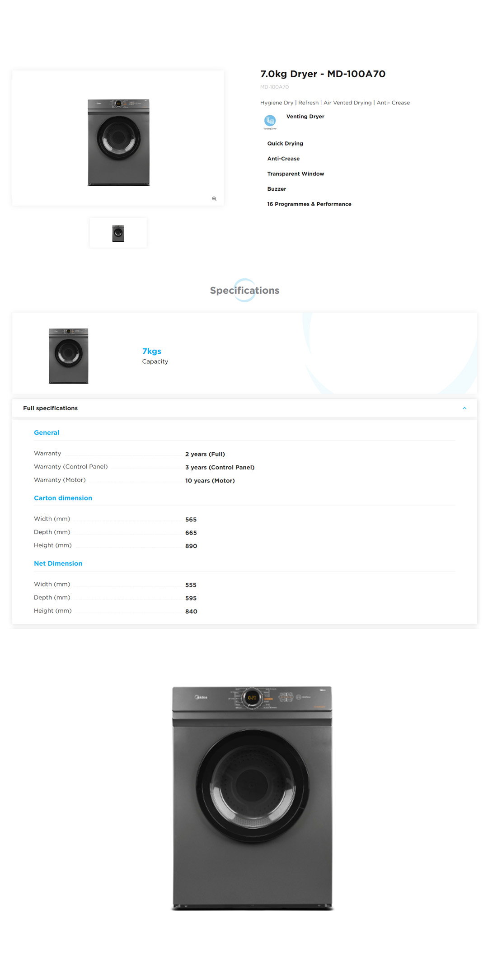This screenshot has height=980, width=488.
Task: Click the 7kgs capacity value
Action: coord(151,352)
